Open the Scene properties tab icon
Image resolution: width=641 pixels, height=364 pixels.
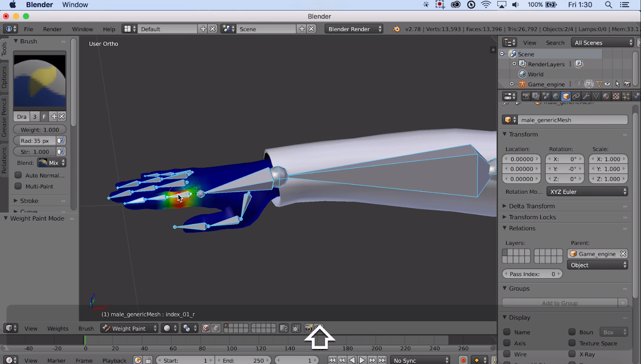[x=546, y=96]
